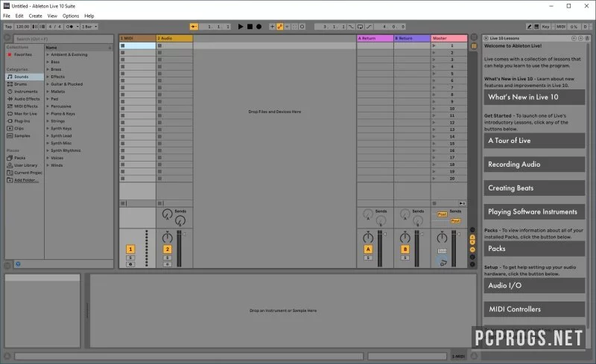
Task: Open the Creating Beats lesson
Action: click(534, 188)
